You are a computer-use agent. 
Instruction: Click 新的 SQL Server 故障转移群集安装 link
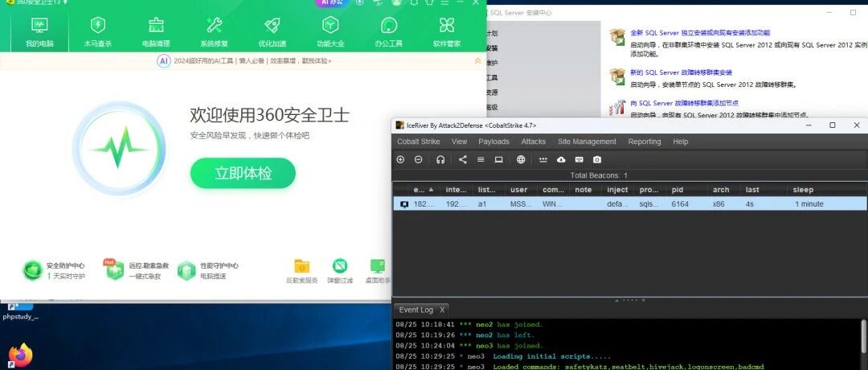tap(681, 72)
